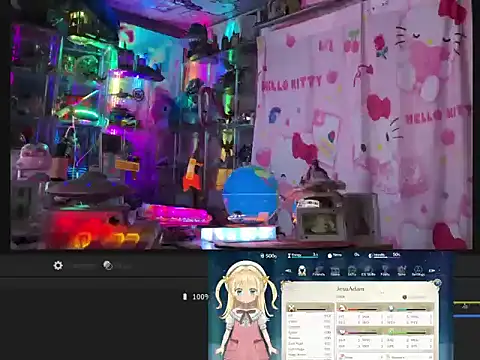Image resolution: width=480 pixels, height=360 pixels.
Task: Open the Skills tab in game menu
Action: click(x=352, y=271)
